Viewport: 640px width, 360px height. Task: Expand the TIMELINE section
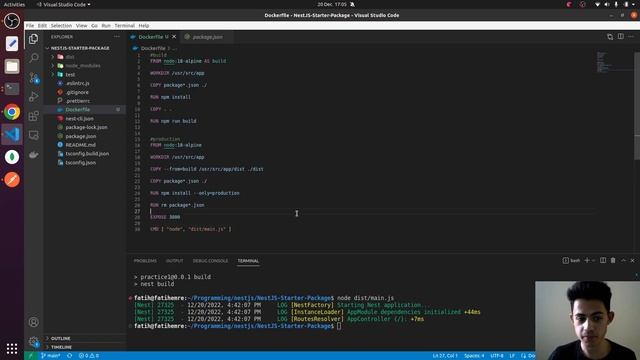pyautogui.click(x=85, y=347)
